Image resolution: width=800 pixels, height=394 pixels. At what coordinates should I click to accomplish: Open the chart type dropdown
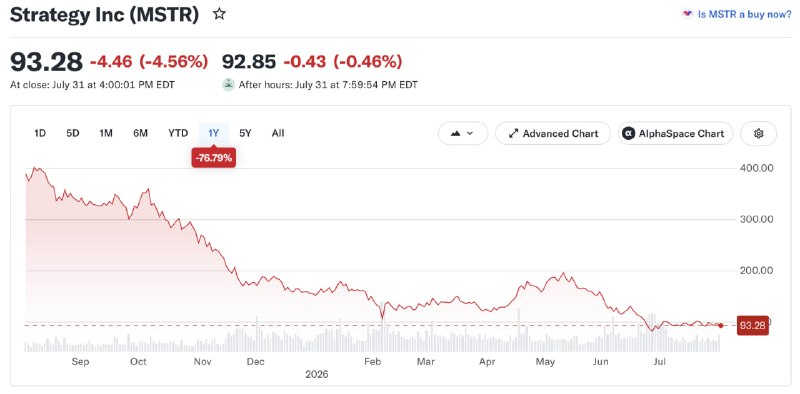coord(463,134)
